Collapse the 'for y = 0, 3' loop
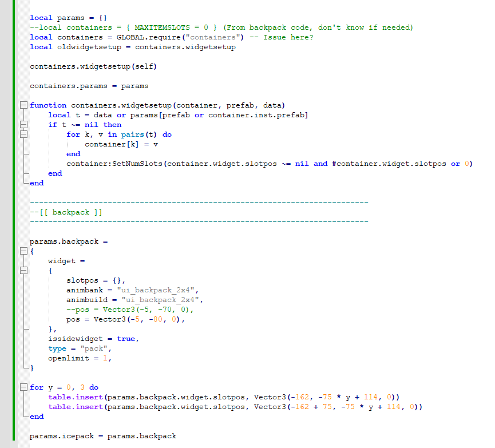Image resolution: width=495 pixels, height=448 pixels. pyautogui.click(x=22, y=387)
